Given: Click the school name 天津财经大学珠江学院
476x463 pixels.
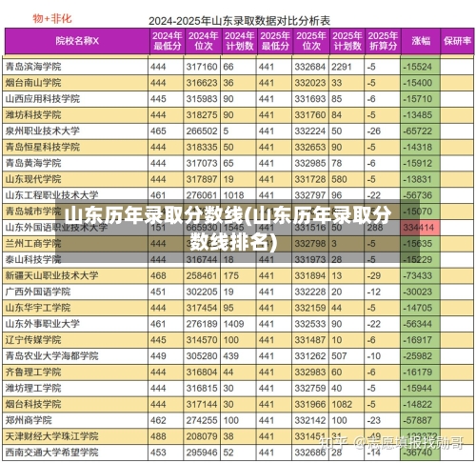Looking at the screenshot, I should pos(51,436).
